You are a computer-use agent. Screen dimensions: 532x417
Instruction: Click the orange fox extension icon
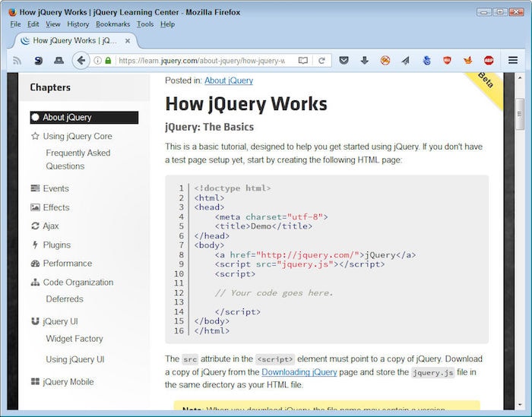468,61
